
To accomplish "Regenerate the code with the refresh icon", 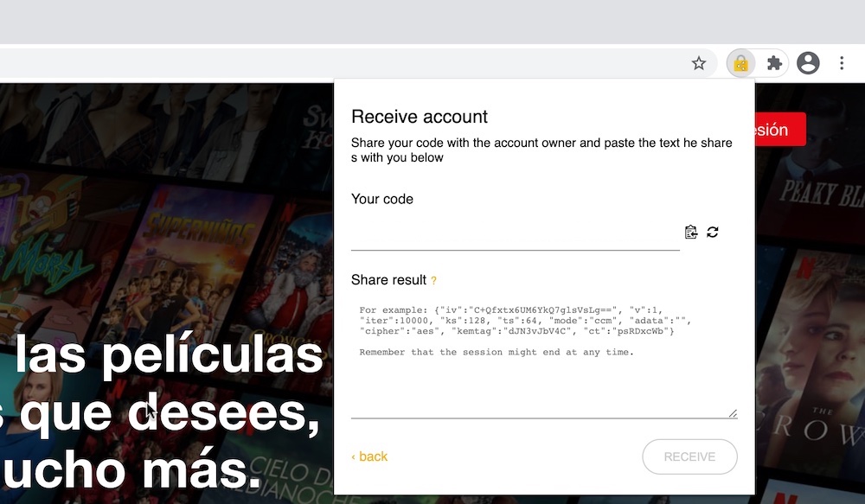I will pos(713,232).
